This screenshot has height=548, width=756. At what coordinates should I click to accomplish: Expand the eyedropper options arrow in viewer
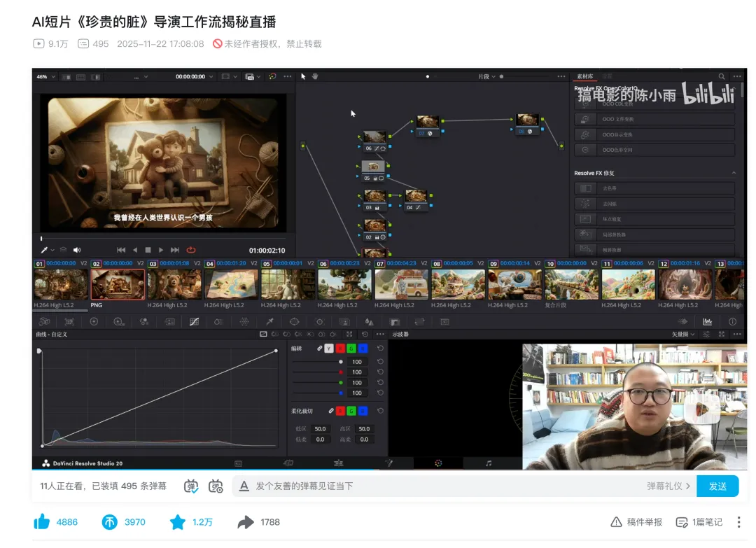(x=52, y=250)
